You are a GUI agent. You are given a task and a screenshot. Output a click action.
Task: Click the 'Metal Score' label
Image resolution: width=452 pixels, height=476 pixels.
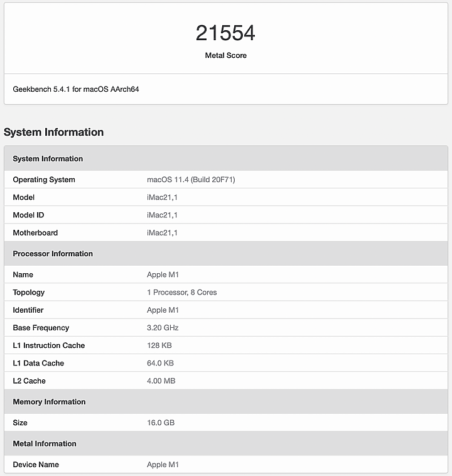[x=226, y=55]
